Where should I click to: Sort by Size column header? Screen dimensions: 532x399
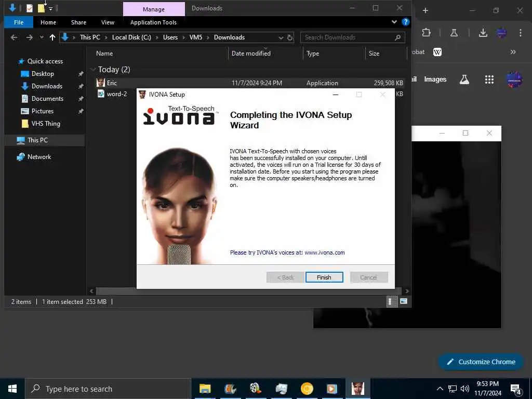pyautogui.click(x=374, y=54)
